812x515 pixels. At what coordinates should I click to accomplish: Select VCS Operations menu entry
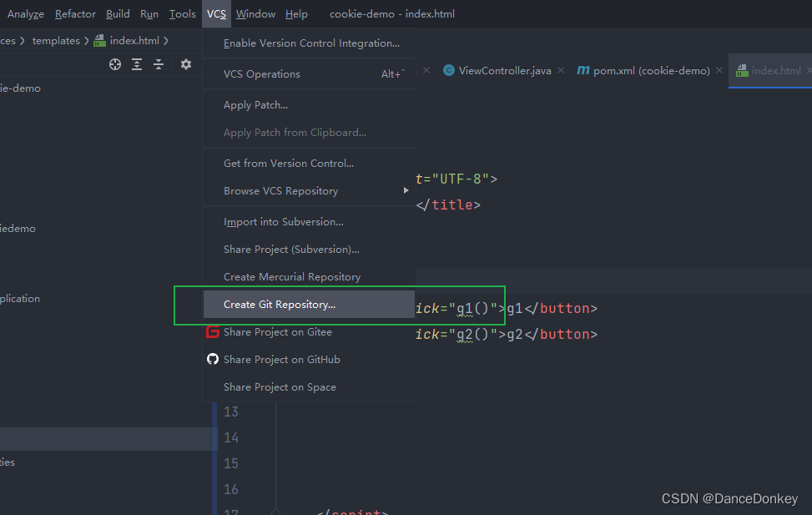[309, 74]
